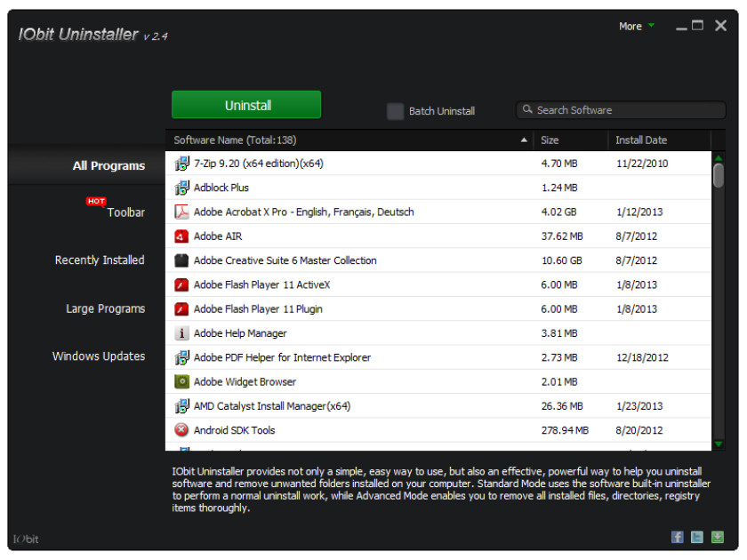This screenshot has height=560, width=747.
Task: Click the green download icon in footer
Action: (x=718, y=537)
